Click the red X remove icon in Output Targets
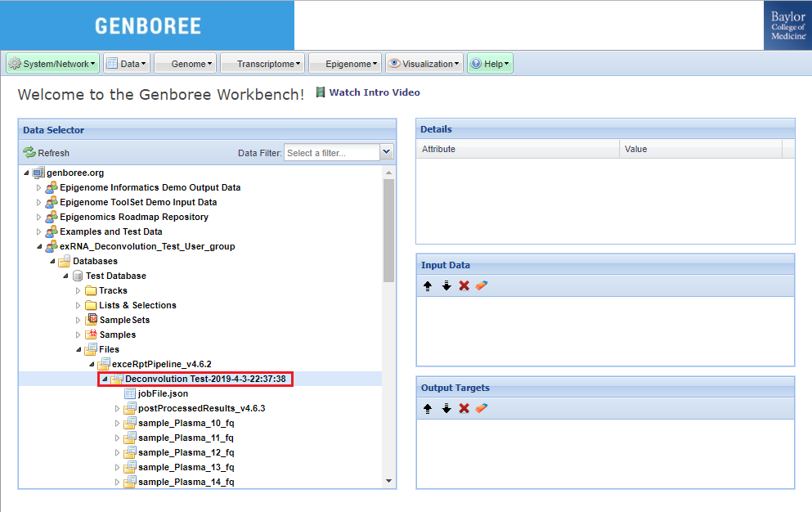Image resolution: width=812 pixels, height=512 pixels. [x=464, y=409]
